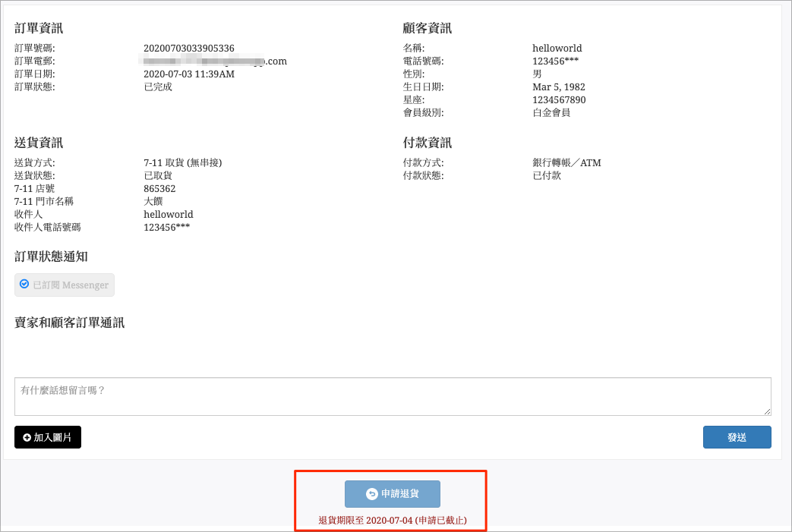Click the 訂單資訊 section heading
The height and width of the screenshot is (532, 792).
click(x=39, y=28)
